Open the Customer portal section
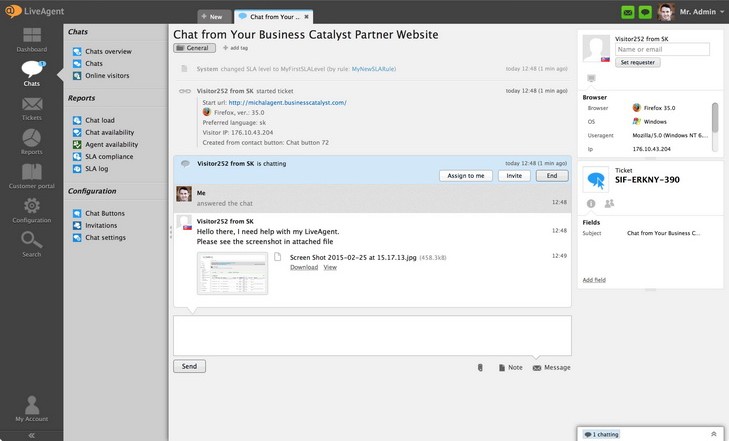Viewport: 729px width, 441px height. (32, 177)
